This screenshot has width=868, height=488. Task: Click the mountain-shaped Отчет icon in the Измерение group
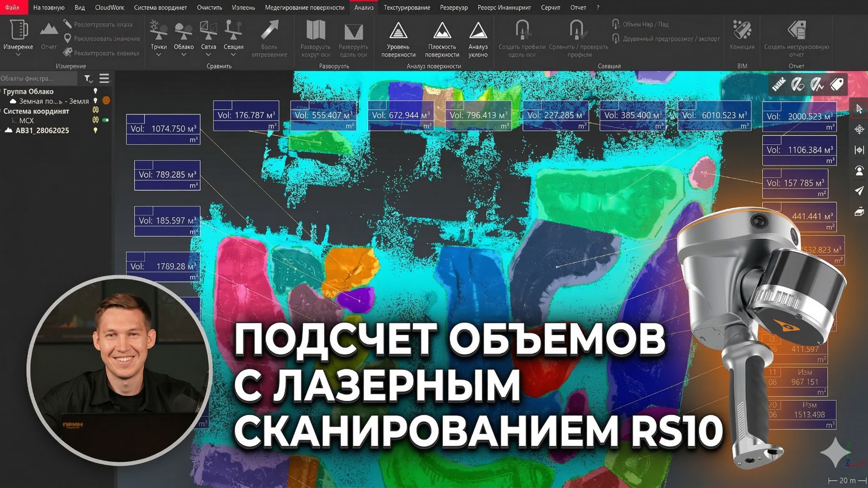point(49,30)
